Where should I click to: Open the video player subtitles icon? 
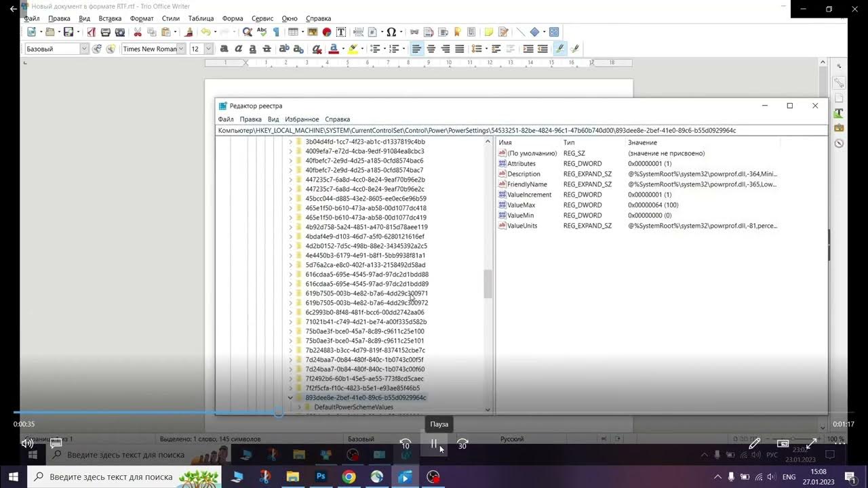click(x=56, y=443)
